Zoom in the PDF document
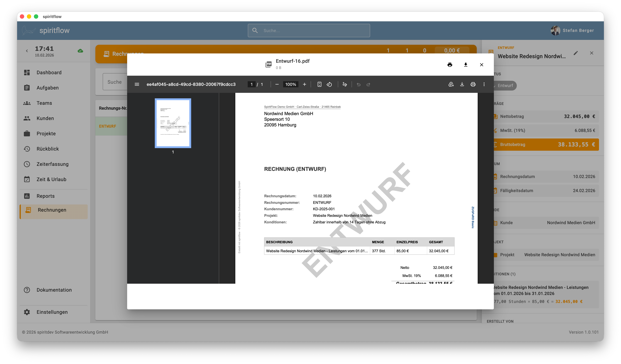The height and width of the screenshot is (364, 621). coord(304,84)
